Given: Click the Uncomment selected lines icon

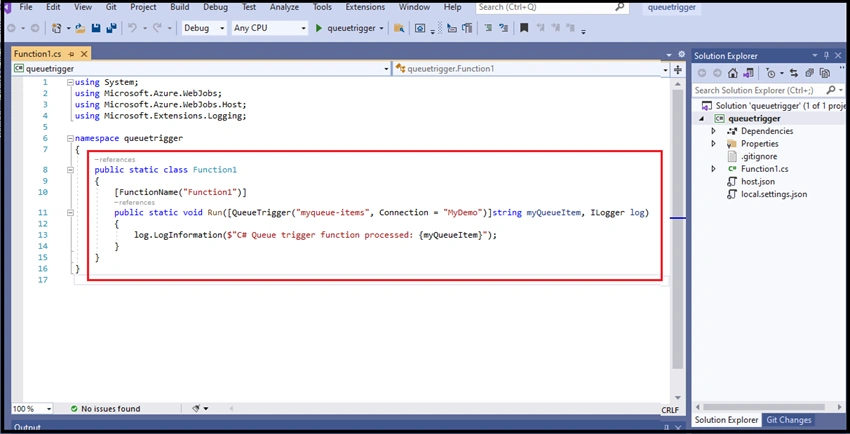Looking at the screenshot, I should click(504, 28).
